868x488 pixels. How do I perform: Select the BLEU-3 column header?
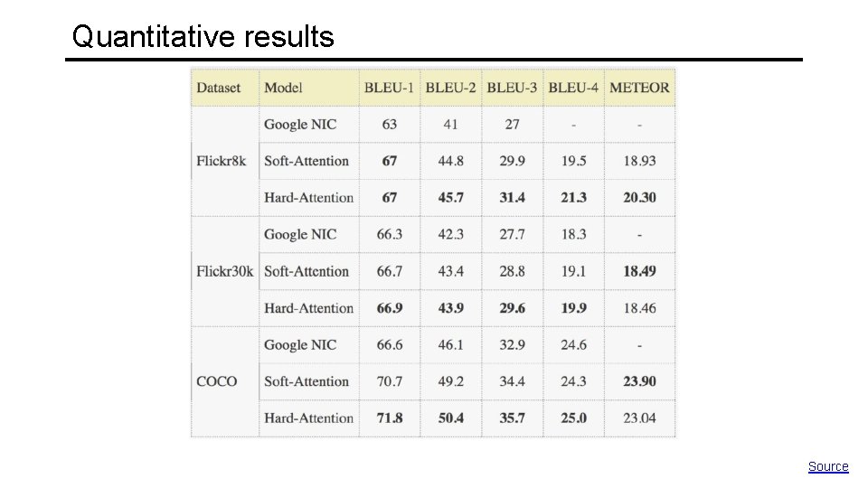(x=512, y=88)
